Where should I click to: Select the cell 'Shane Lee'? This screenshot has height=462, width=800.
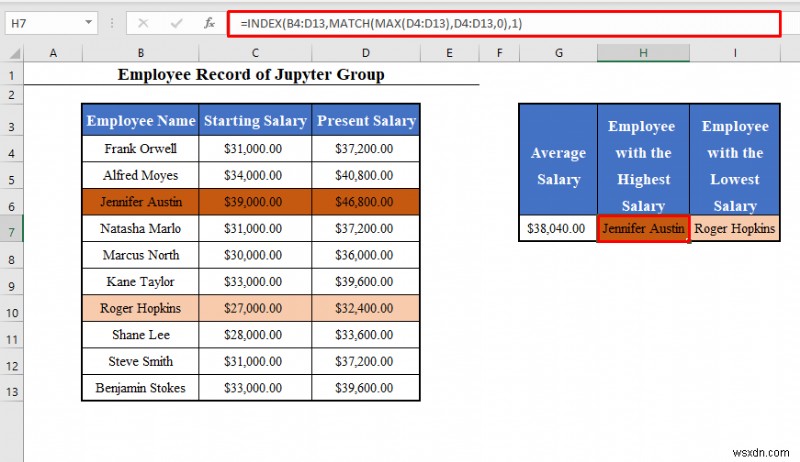(x=140, y=335)
